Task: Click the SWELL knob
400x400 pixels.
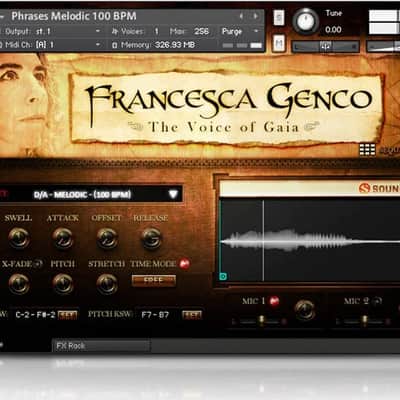Action: [19, 238]
